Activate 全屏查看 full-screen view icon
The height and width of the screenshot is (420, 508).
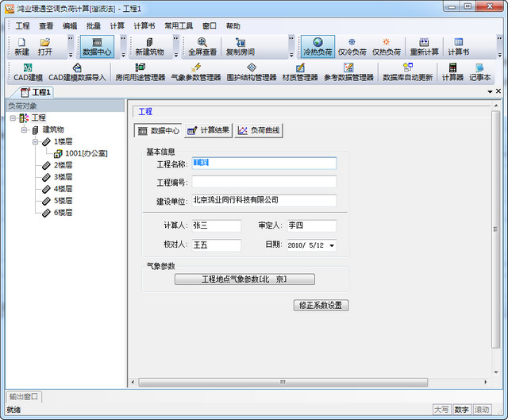[202, 46]
